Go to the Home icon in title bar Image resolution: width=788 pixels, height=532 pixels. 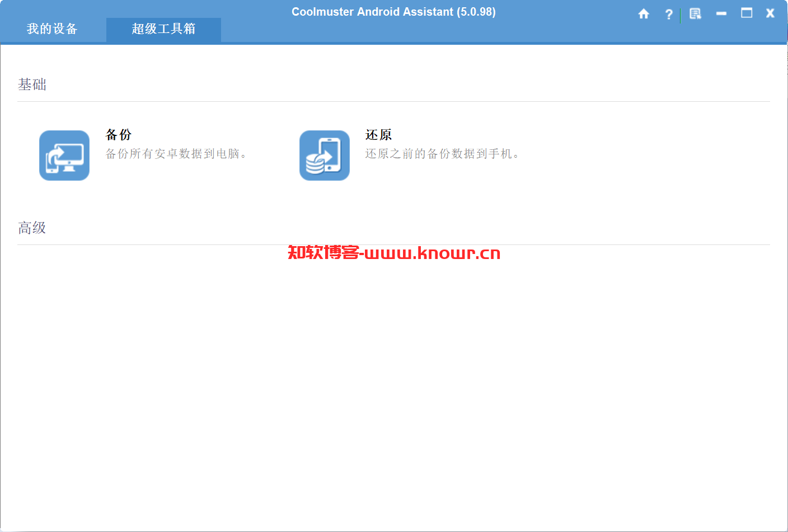(x=644, y=13)
